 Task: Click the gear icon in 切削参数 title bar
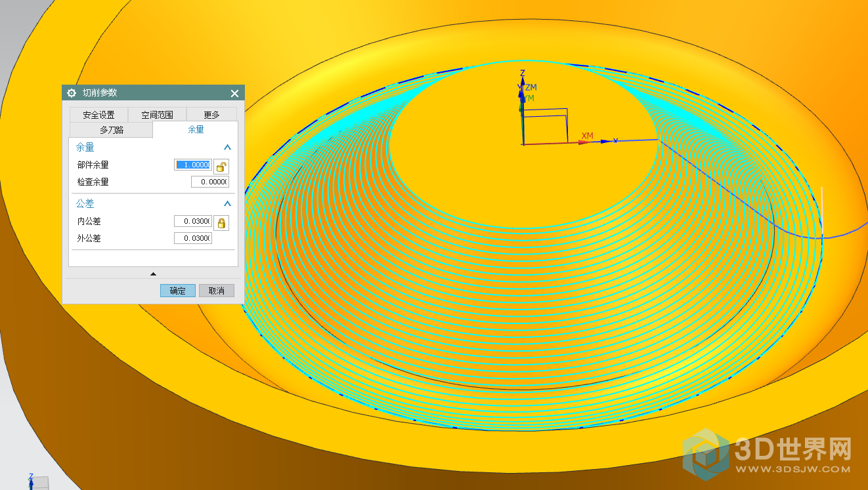[x=72, y=93]
